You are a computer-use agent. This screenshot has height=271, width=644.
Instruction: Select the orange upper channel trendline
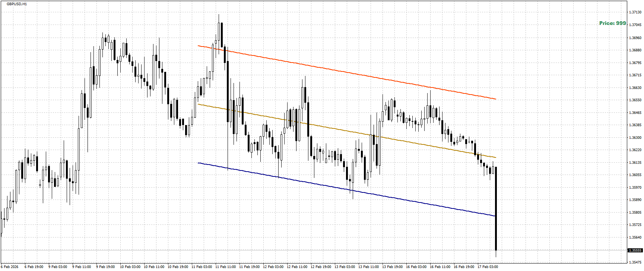[347, 72]
